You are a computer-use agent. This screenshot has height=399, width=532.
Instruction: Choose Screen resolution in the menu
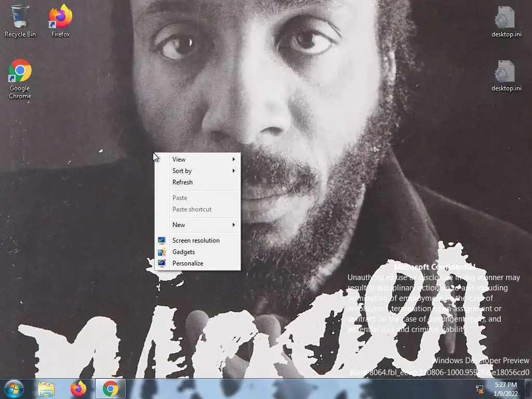point(197,241)
